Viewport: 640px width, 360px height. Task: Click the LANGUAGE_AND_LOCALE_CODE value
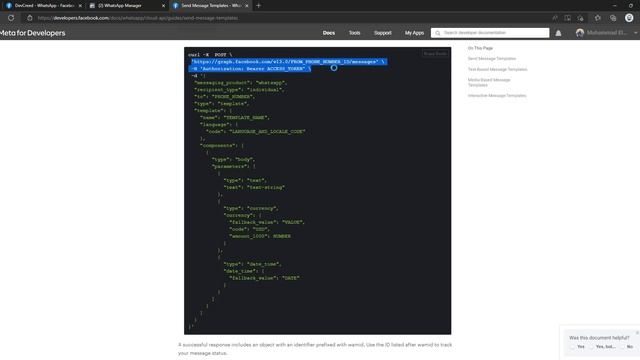(267, 131)
